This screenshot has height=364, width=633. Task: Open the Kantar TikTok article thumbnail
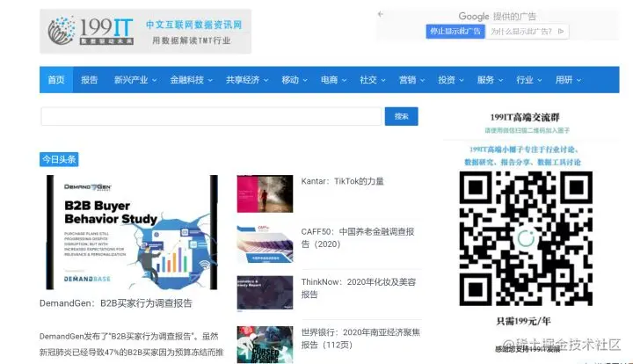coord(265,193)
